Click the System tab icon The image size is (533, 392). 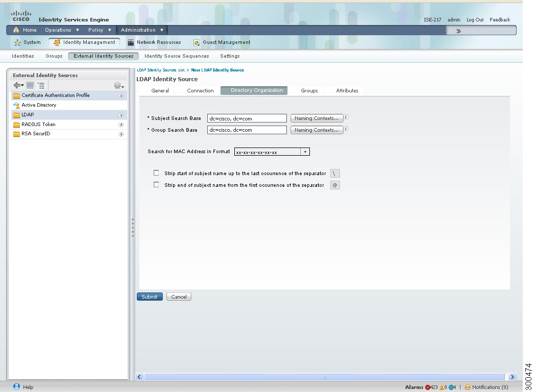click(17, 42)
